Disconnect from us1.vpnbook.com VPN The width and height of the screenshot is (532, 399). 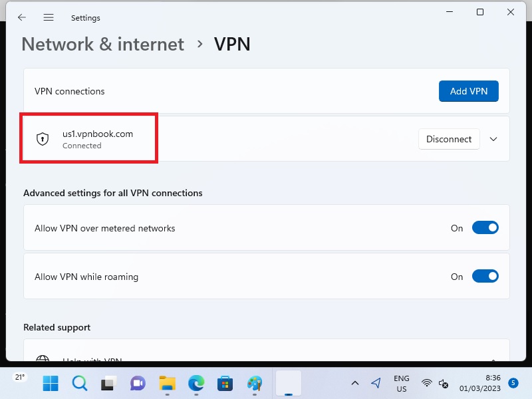tap(449, 139)
